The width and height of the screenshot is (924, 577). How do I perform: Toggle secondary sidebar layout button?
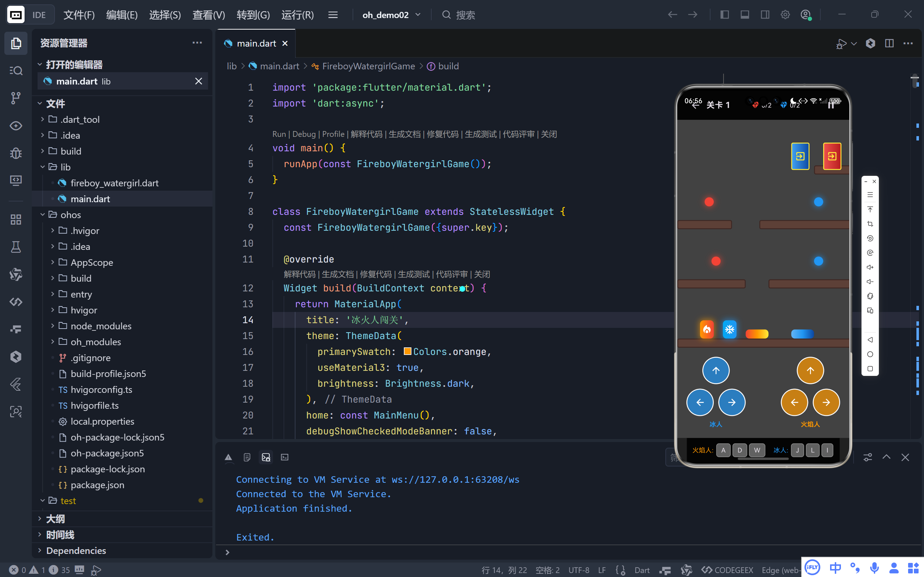coord(765,15)
